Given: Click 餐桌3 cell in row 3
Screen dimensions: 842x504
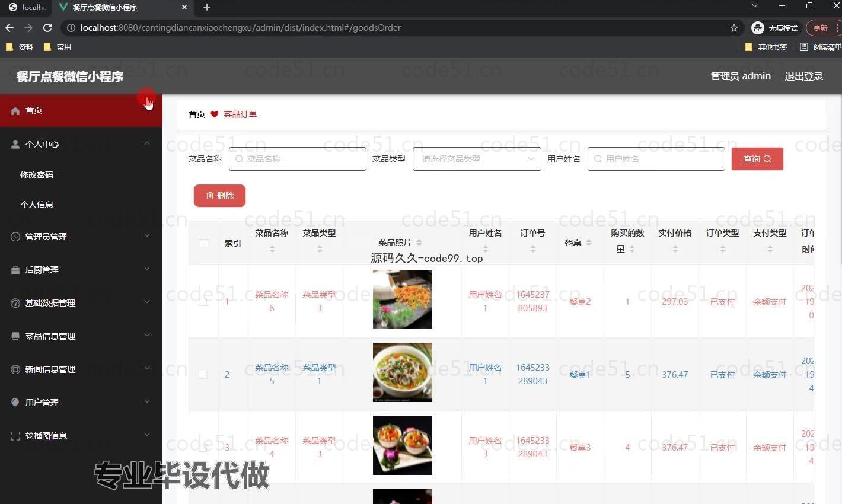Looking at the screenshot, I should click(580, 448).
